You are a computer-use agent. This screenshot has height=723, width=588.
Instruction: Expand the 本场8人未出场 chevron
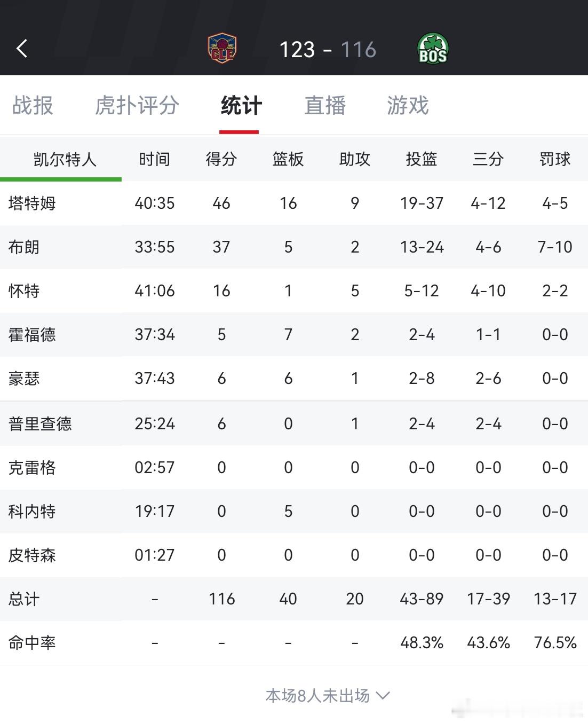pyautogui.click(x=383, y=695)
